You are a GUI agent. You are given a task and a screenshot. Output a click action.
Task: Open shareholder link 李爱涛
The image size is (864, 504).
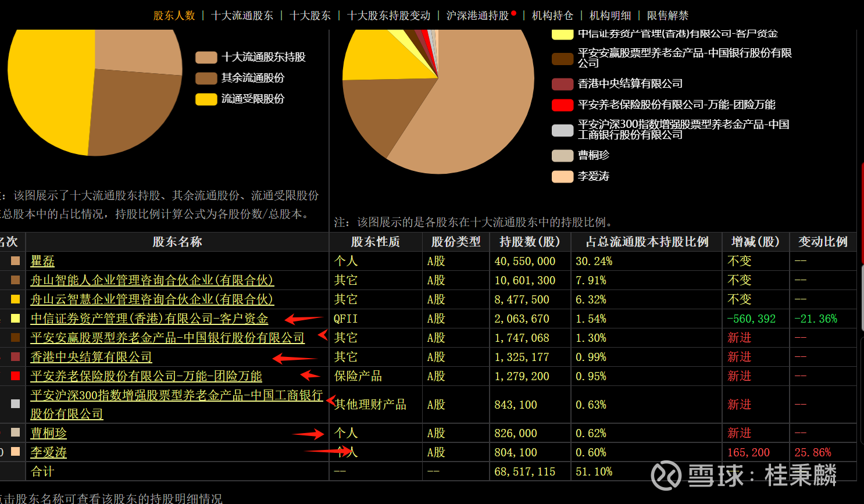(49, 453)
